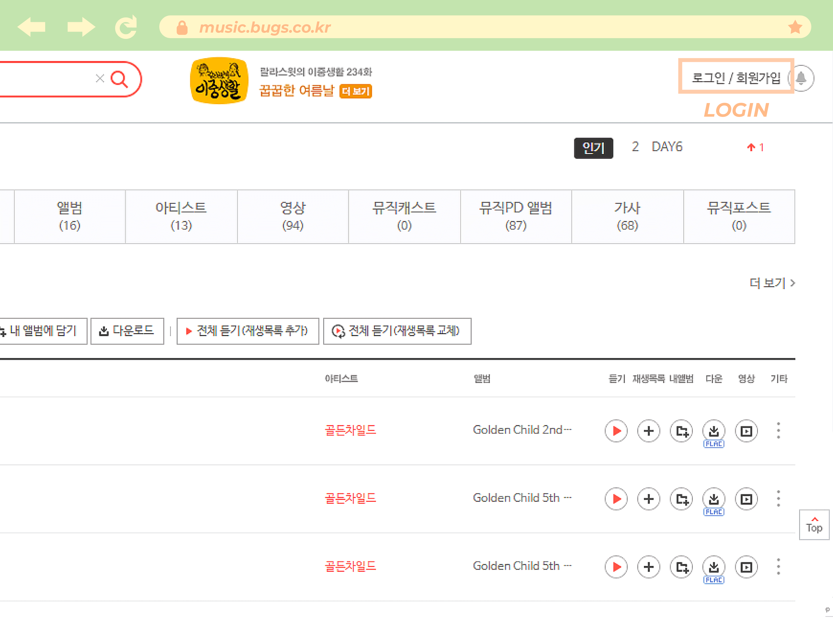Open more options for first song
The image size is (833, 644).
[x=778, y=431]
